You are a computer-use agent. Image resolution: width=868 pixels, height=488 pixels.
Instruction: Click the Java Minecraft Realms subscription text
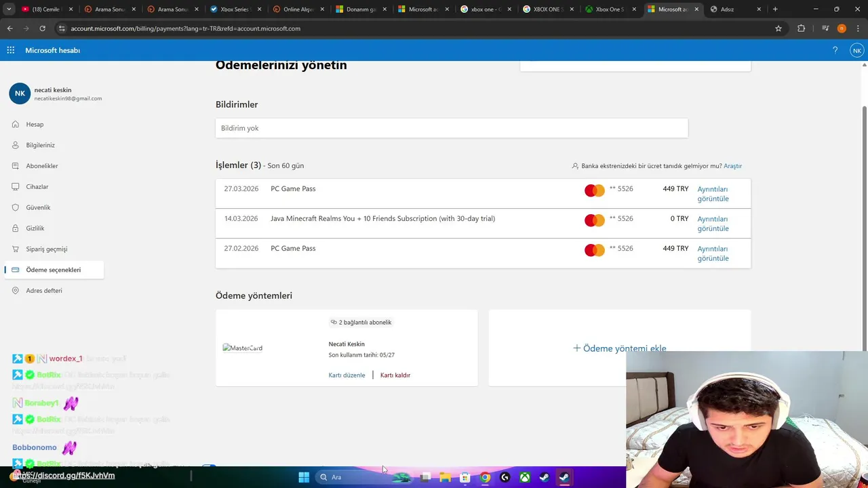coord(382,219)
